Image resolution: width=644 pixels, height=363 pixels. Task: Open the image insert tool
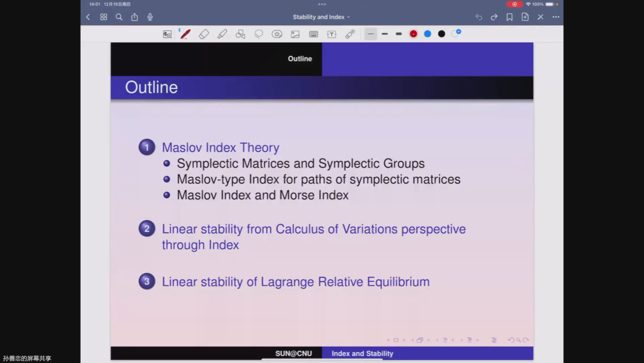point(295,34)
